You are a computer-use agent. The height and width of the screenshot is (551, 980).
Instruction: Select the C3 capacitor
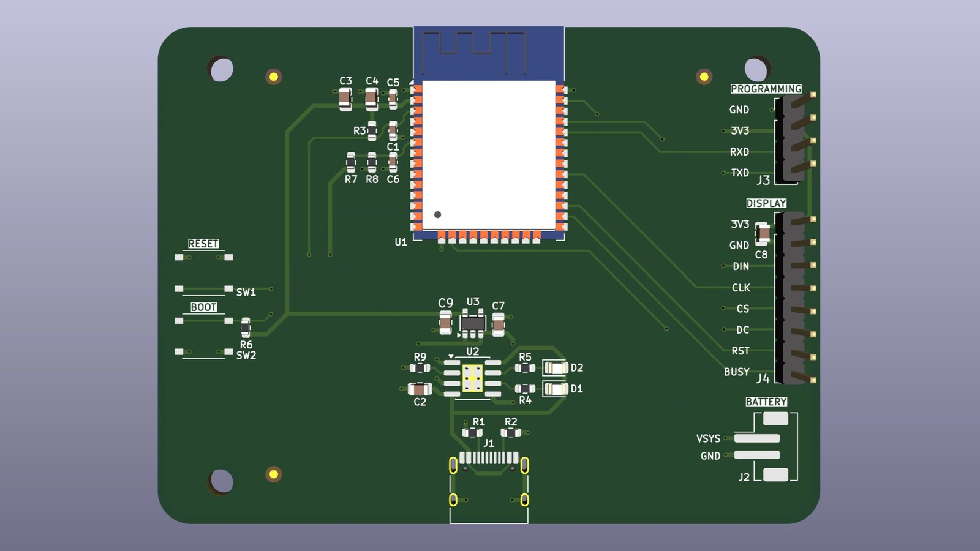(345, 99)
